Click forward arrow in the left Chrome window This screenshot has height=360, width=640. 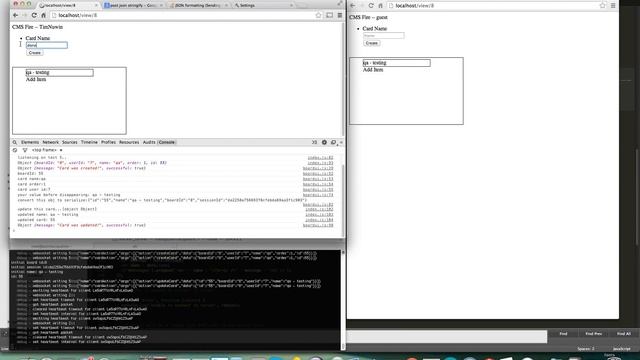(24, 15)
